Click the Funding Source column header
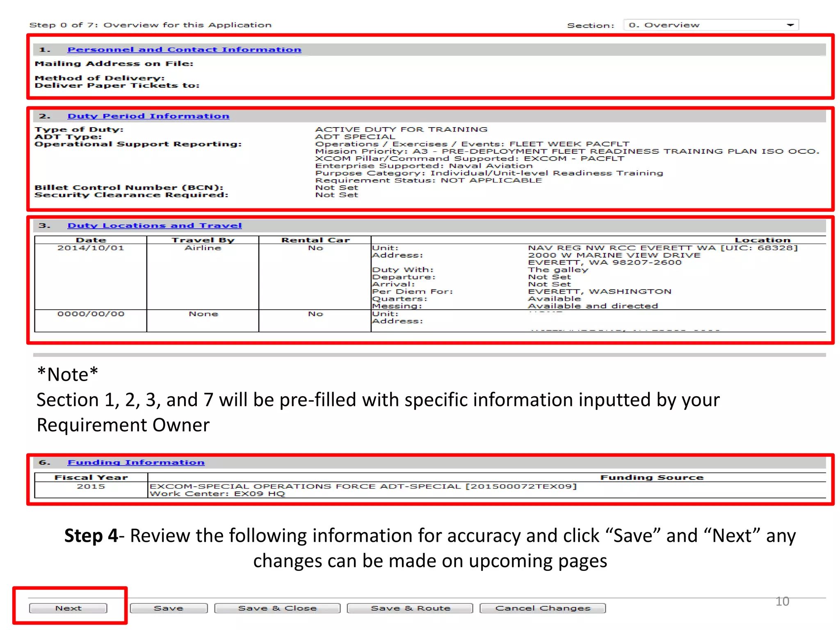The height and width of the screenshot is (630, 840). 651,477
